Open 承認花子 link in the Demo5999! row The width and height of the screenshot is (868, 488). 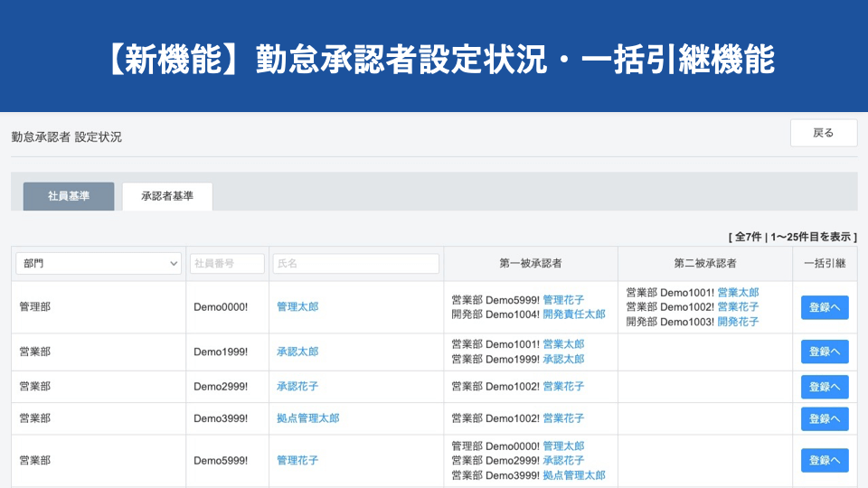click(563, 460)
